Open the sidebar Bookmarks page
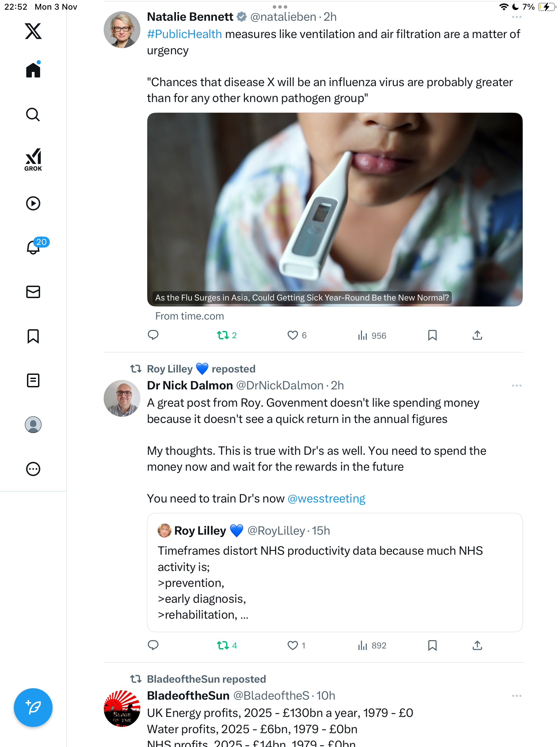Image resolution: width=560 pixels, height=747 pixels. pyautogui.click(x=33, y=336)
